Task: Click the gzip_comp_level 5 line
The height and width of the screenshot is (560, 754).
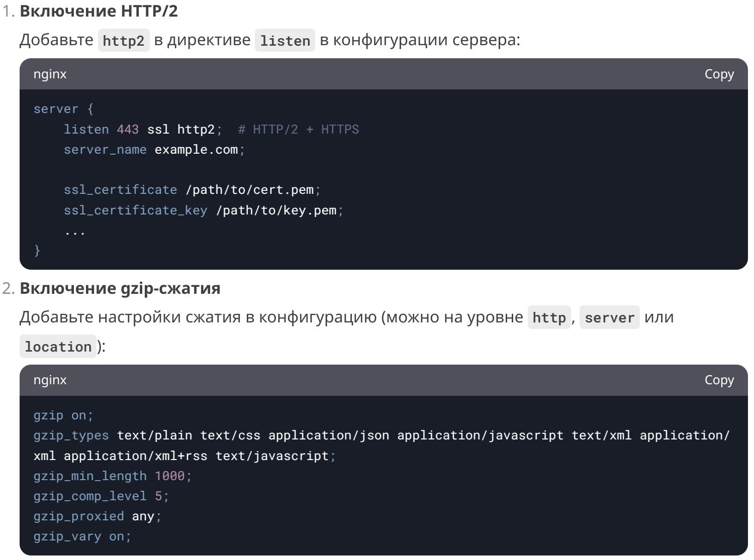Action: pyautogui.click(x=101, y=496)
